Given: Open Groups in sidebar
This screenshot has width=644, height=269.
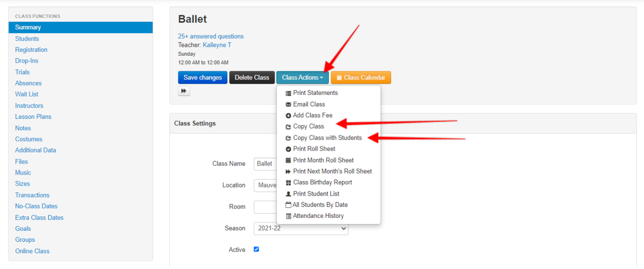Looking at the screenshot, I should tap(25, 240).
